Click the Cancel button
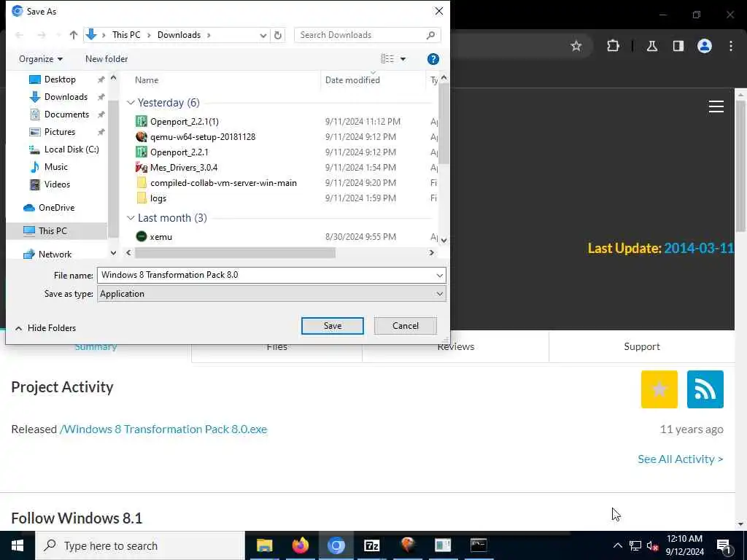This screenshot has width=747, height=560. point(406,326)
